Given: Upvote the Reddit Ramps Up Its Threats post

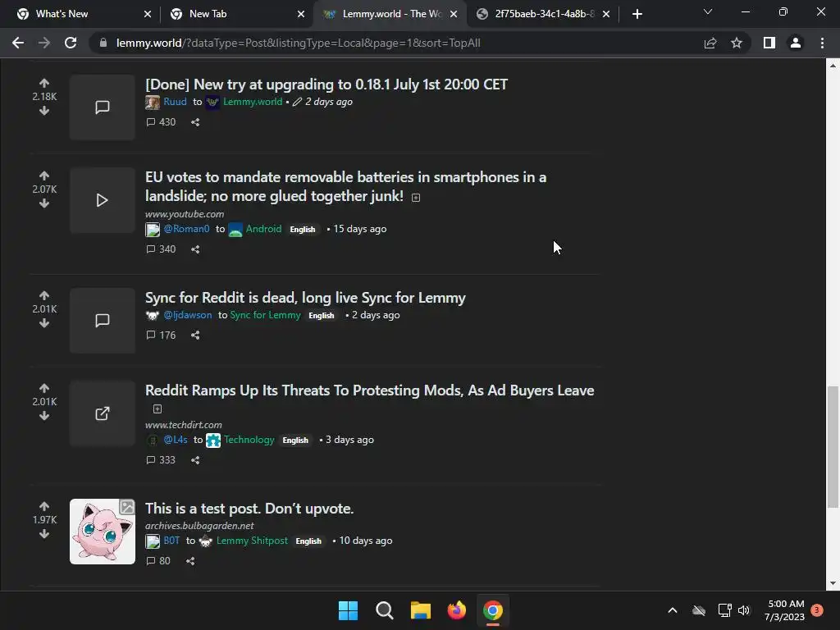Looking at the screenshot, I should pyautogui.click(x=44, y=388).
